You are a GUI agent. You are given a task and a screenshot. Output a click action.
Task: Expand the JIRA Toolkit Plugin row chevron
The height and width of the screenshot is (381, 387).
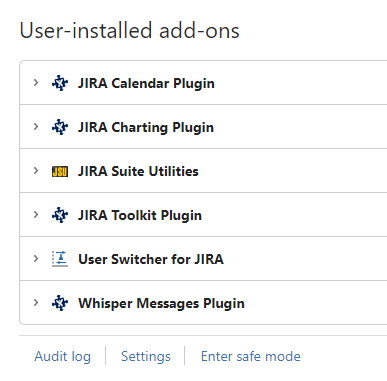[36, 215]
